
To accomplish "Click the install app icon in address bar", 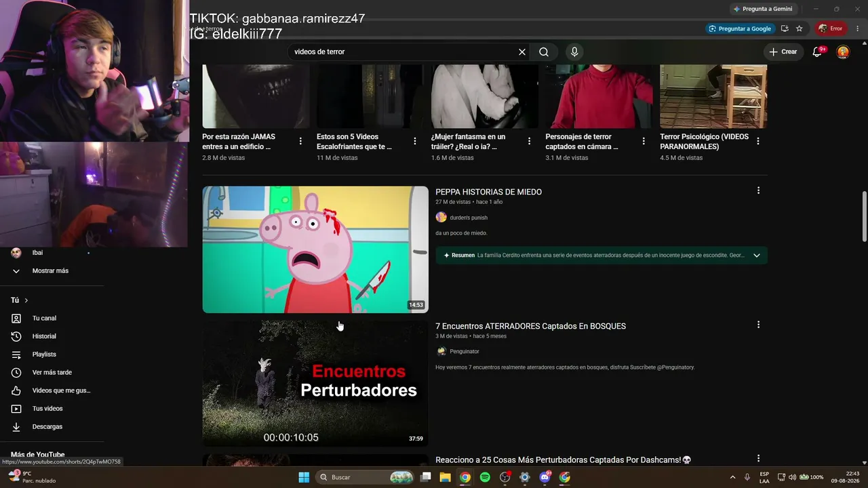I will 785,28.
